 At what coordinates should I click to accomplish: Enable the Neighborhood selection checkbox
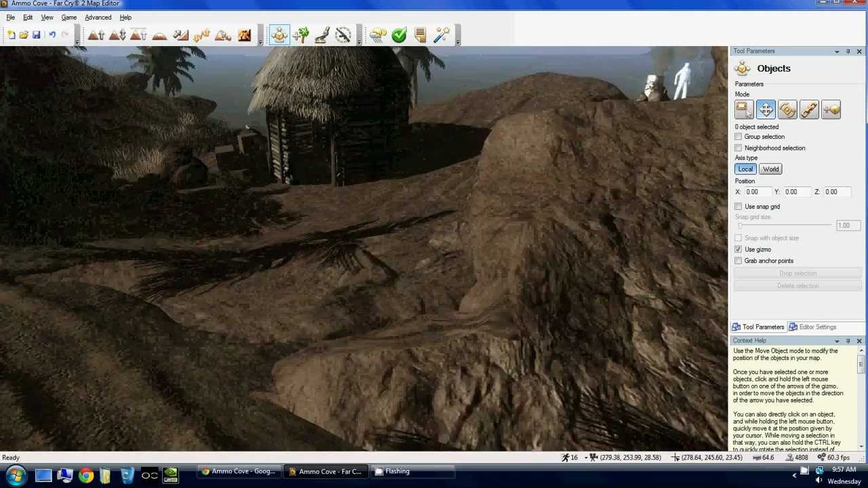click(738, 148)
